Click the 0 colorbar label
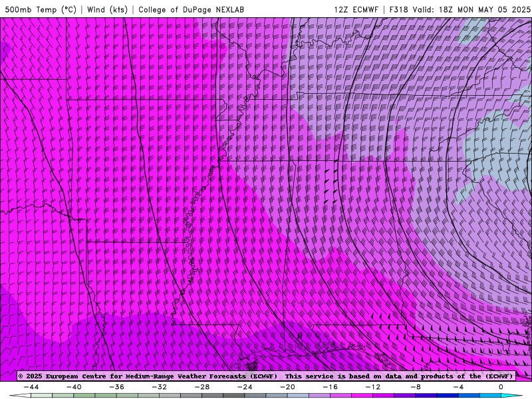The image size is (532, 399). (x=501, y=387)
